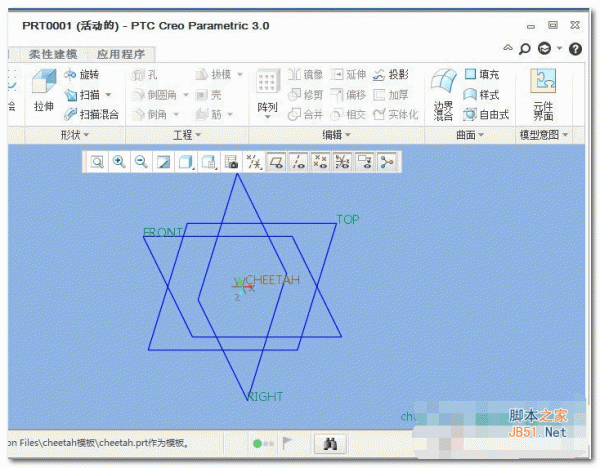
Task: Click the flag icon in status bar
Action: pyautogui.click(x=287, y=444)
